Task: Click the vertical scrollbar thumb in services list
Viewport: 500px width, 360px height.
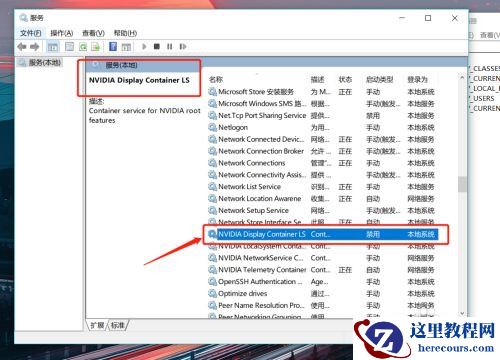Action: [x=462, y=184]
